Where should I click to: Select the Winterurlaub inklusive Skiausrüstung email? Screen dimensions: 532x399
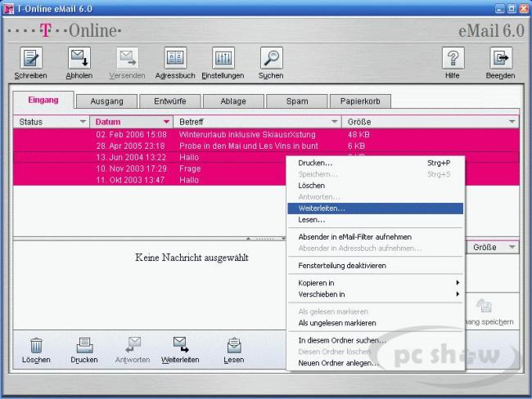[266, 135]
